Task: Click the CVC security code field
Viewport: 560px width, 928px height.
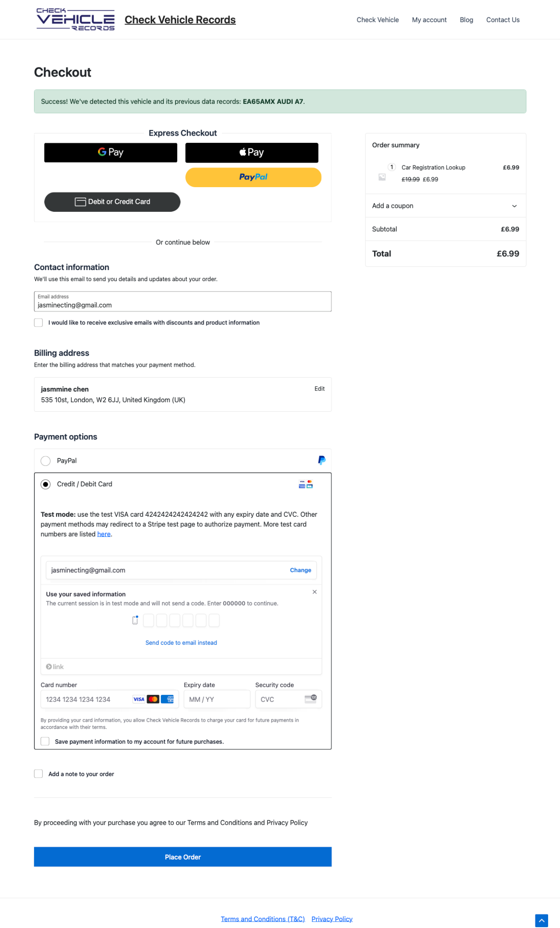Action: pyautogui.click(x=288, y=699)
